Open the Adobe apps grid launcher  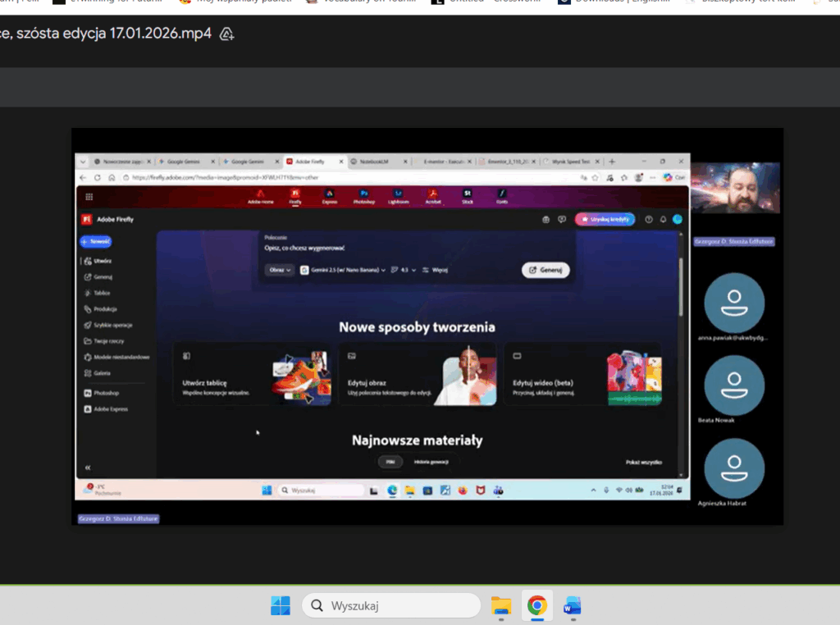(89, 197)
